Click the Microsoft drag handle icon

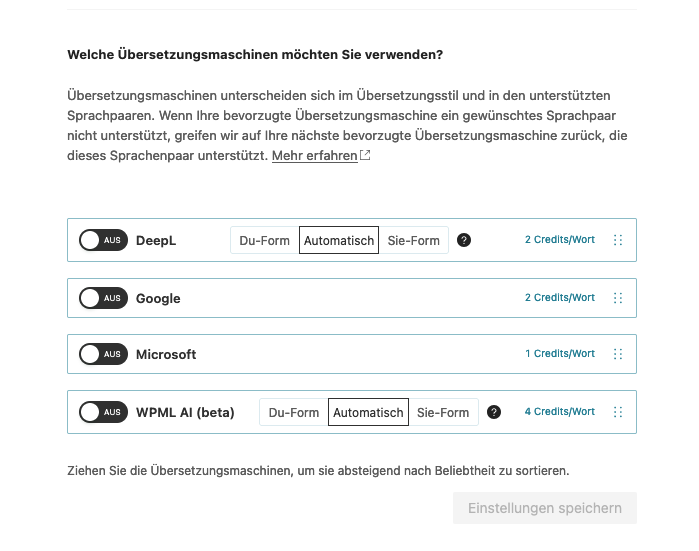point(617,354)
